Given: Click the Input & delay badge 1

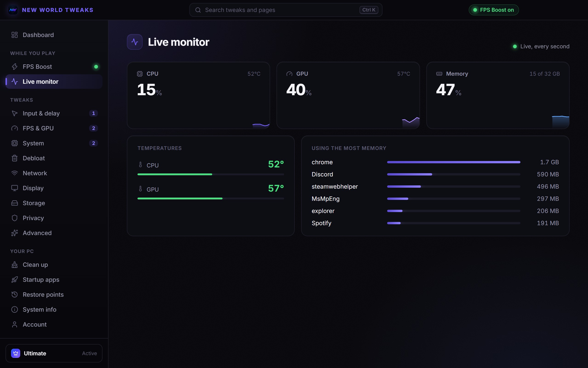Looking at the screenshot, I should (x=93, y=113).
